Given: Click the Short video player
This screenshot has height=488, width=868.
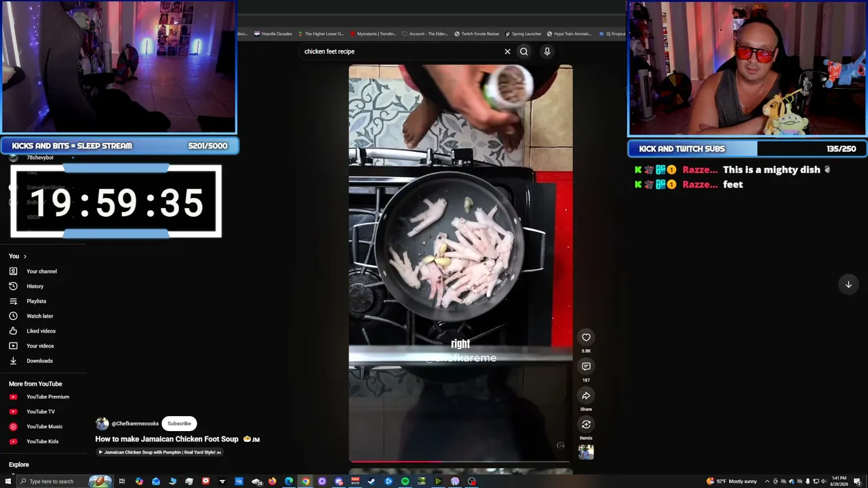Looking at the screenshot, I should pos(460,263).
